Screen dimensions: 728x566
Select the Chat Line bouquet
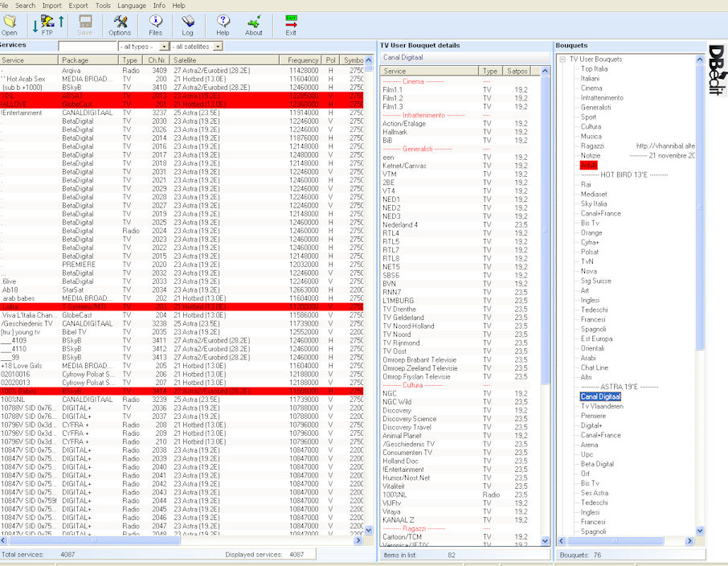595,367
